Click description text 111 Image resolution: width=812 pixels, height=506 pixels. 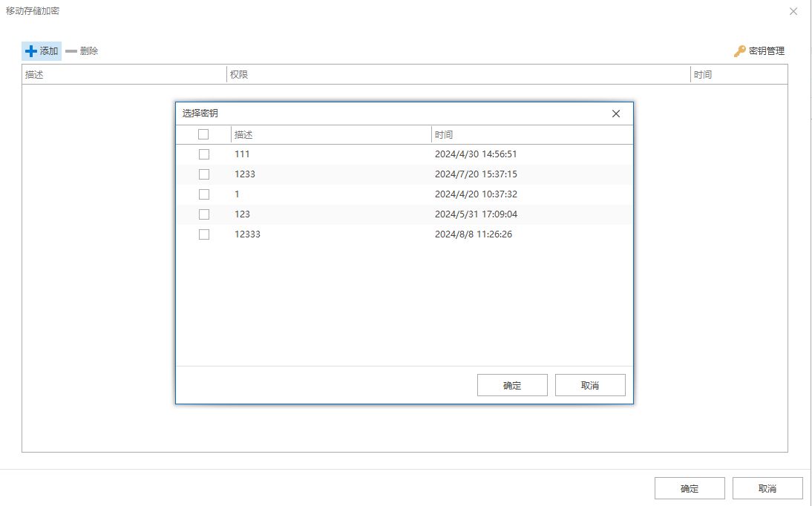click(242, 154)
